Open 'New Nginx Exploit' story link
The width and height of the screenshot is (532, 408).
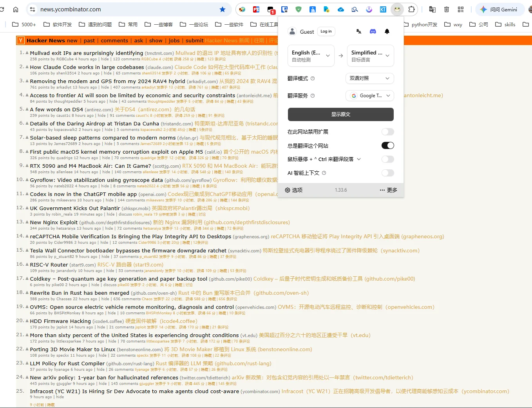point(54,222)
